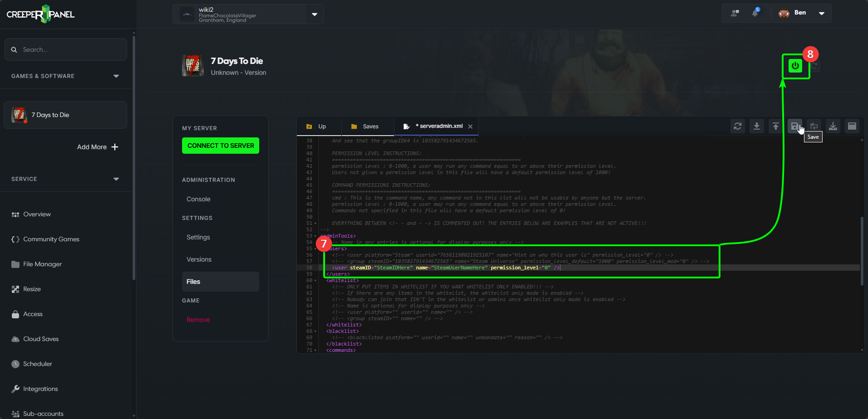Click the fullscreen editor window icon

852,126
